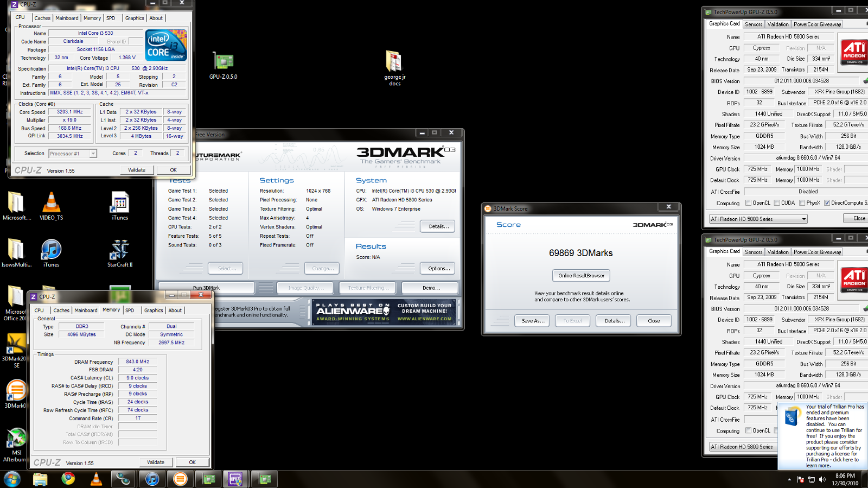Viewport: 868px width, 488px height.
Task: Untick the DirectCompute 5 checkbox
Action: 827,203
